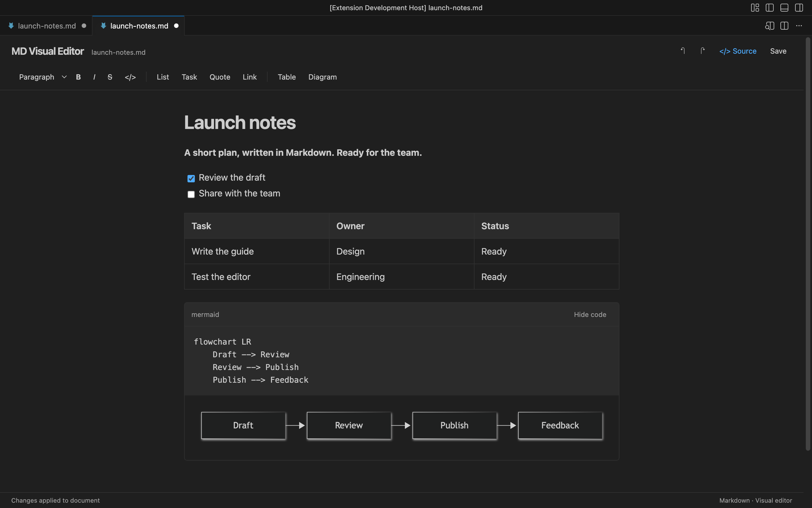Open the Paragraph style dropdown
Image resolution: width=812 pixels, height=508 pixels.
[x=42, y=77]
